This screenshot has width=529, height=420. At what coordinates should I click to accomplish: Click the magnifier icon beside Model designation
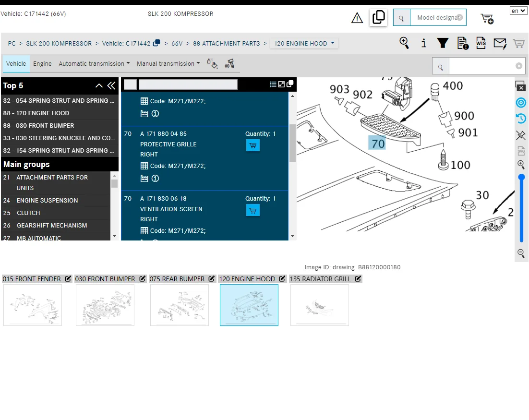tap(401, 18)
